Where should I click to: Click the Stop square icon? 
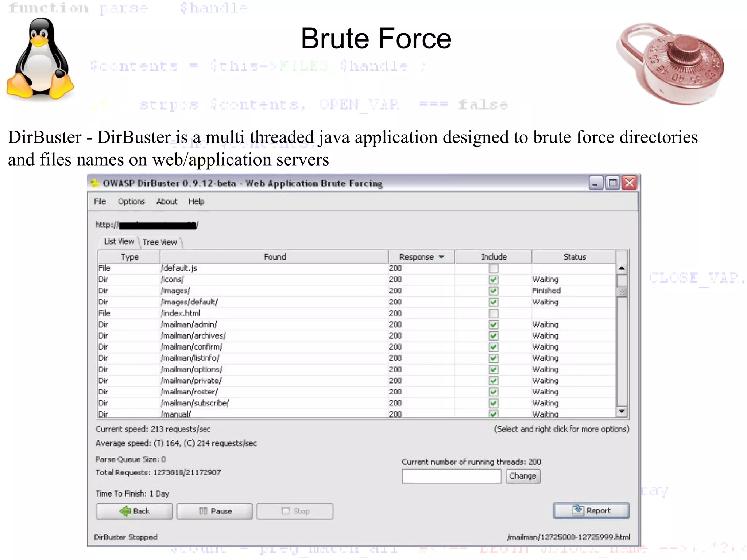coord(286,511)
